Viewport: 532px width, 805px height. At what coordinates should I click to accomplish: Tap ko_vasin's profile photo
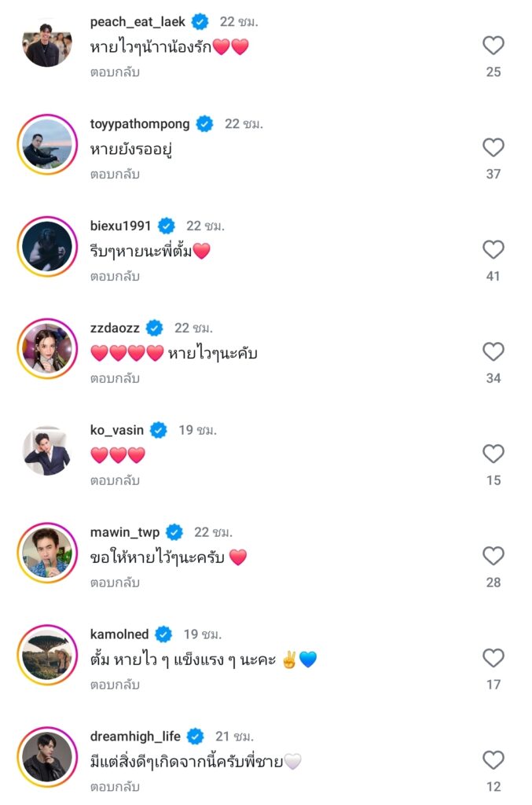[47, 451]
